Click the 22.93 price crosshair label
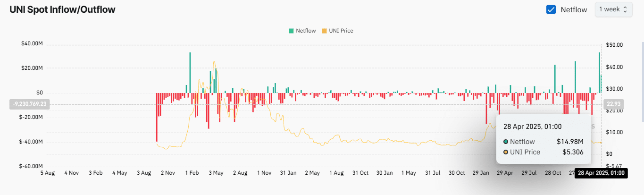Image resolution: width=644 pixels, height=195 pixels. pyautogui.click(x=613, y=104)
